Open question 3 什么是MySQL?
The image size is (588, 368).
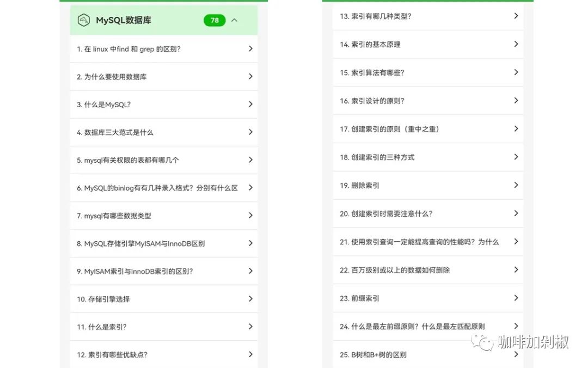[x=163, y=105]
